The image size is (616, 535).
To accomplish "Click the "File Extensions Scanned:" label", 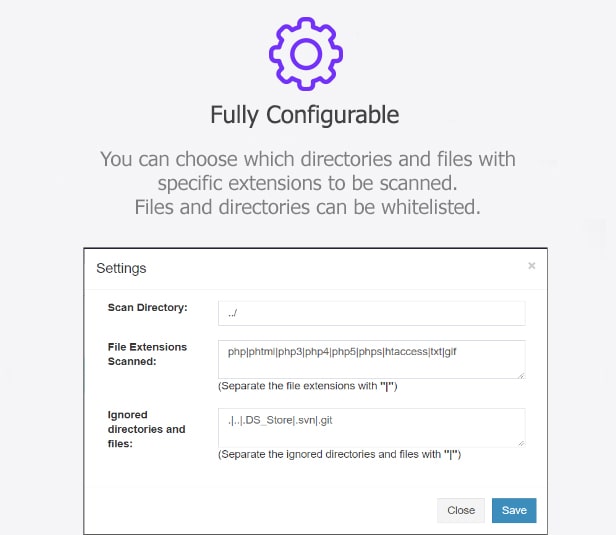I will pos(147,353).
